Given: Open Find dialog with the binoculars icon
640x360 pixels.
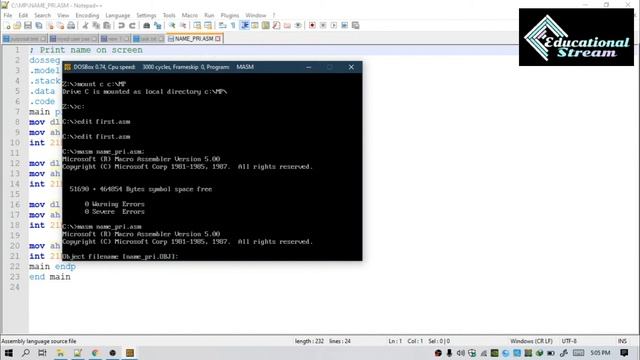Looking at the screenshot, I should coord(147,25).
